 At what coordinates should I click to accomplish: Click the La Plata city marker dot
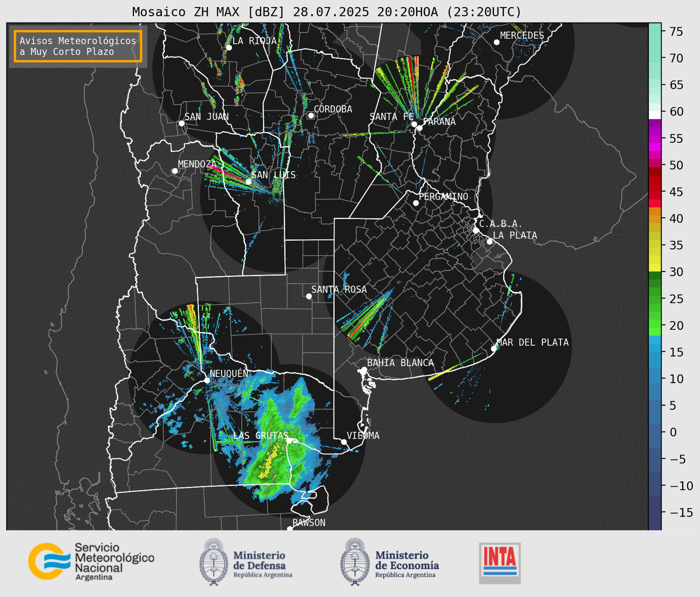[490, 242]
